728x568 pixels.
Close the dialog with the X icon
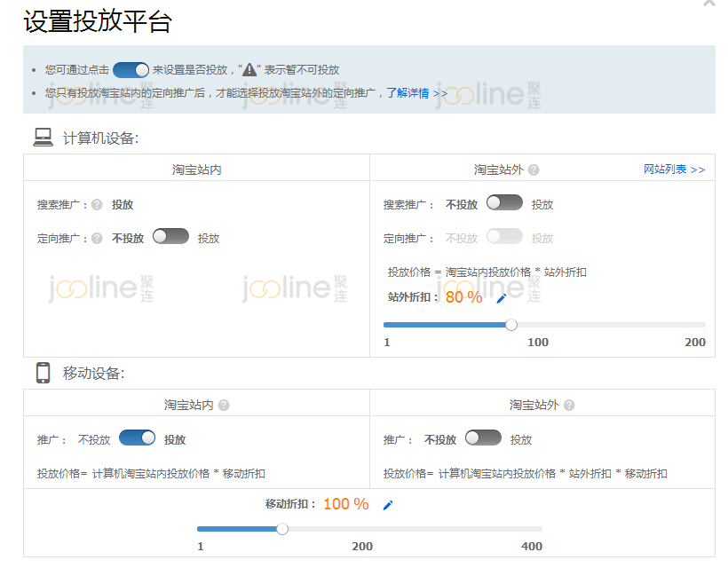pyautogui.click(x=709, y=3)
